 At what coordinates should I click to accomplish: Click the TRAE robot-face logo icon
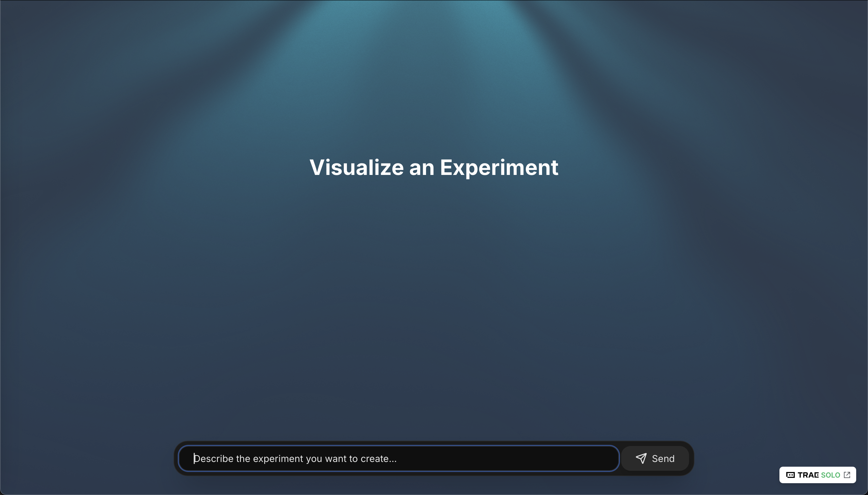coord(790,475)
